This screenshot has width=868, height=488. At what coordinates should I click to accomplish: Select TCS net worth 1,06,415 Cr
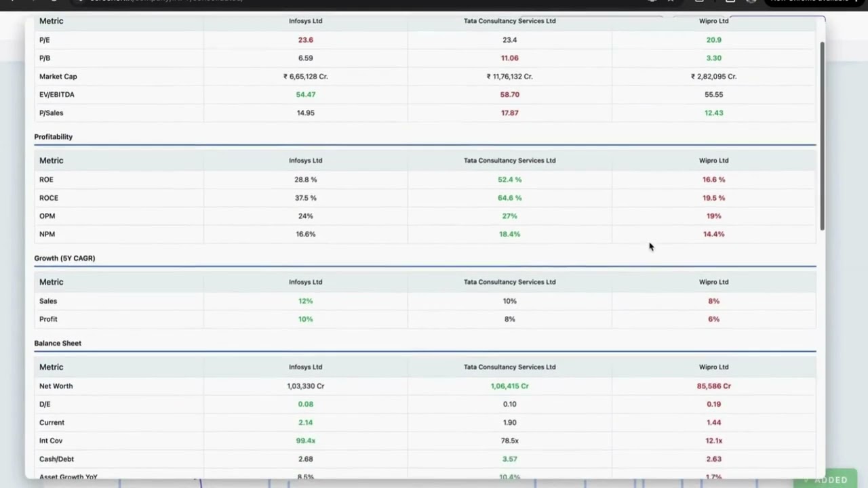click(x=510, y=386)
